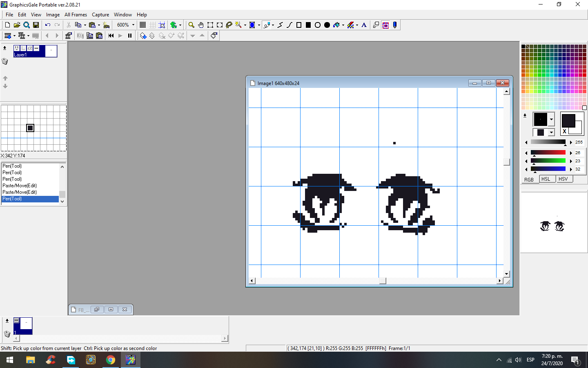Select the Text tool
The height and width of the screenshot is (368, 588).
(364, 25)
